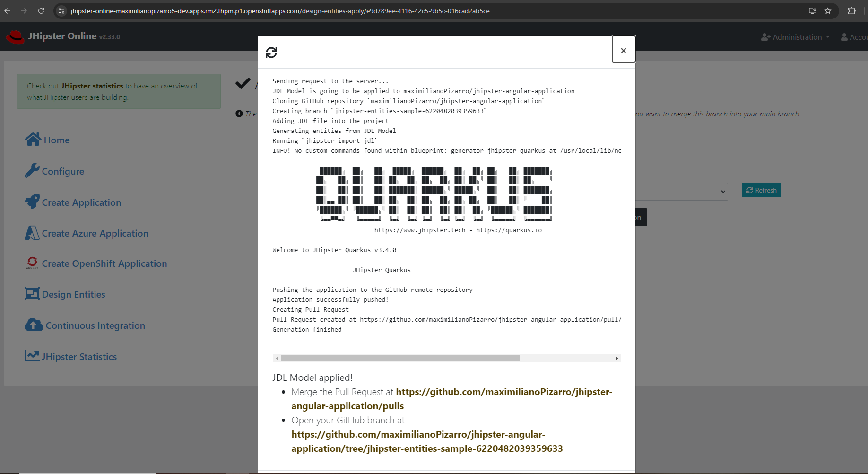Click the Design Entities diagram icon

[32, 294]
